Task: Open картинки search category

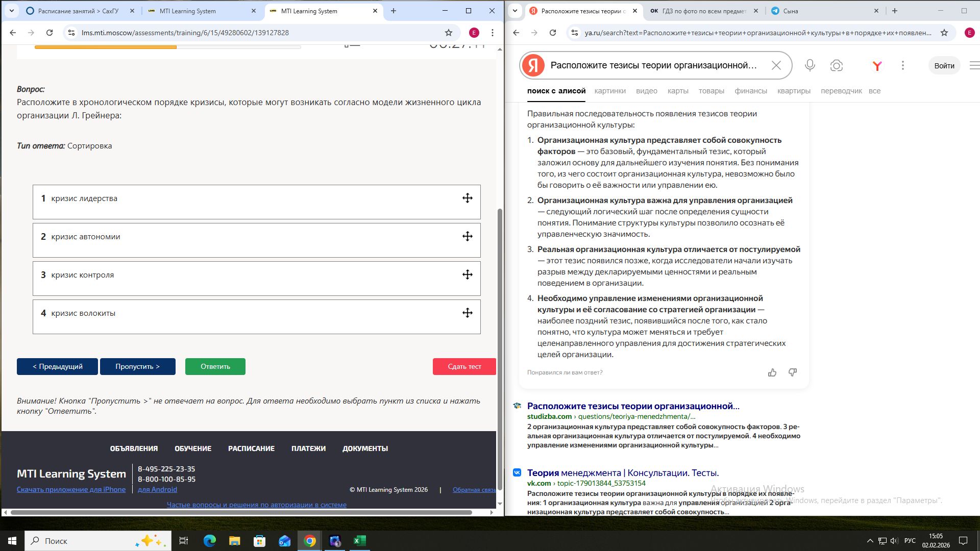Action: (x=610, y=91)
